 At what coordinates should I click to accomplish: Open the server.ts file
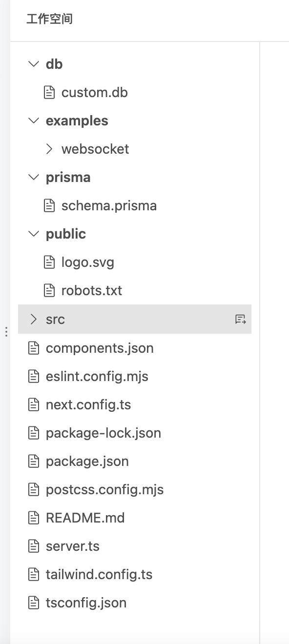[73, 546]
